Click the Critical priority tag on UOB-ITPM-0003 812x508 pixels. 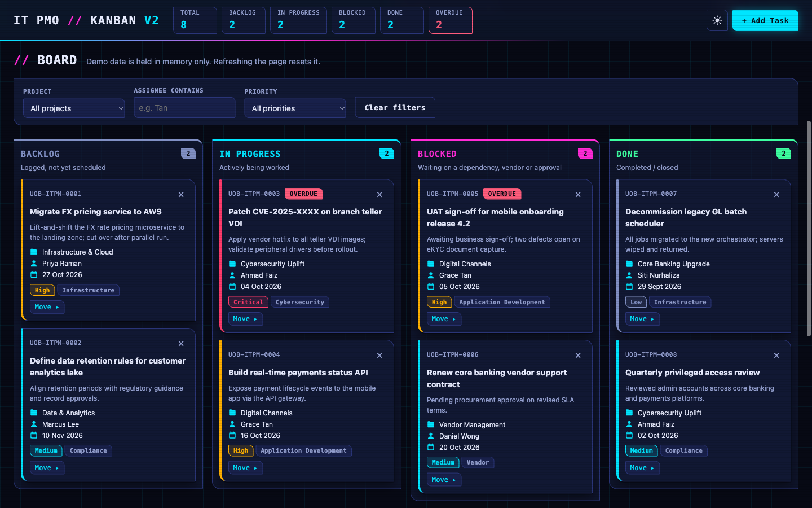(248, 302)
